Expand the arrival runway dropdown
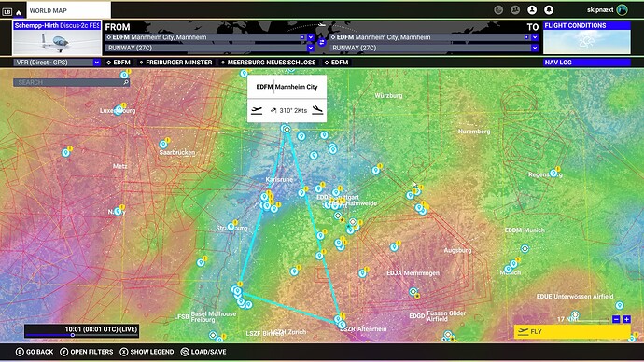 pyautogui.click(x=535, y=48)
